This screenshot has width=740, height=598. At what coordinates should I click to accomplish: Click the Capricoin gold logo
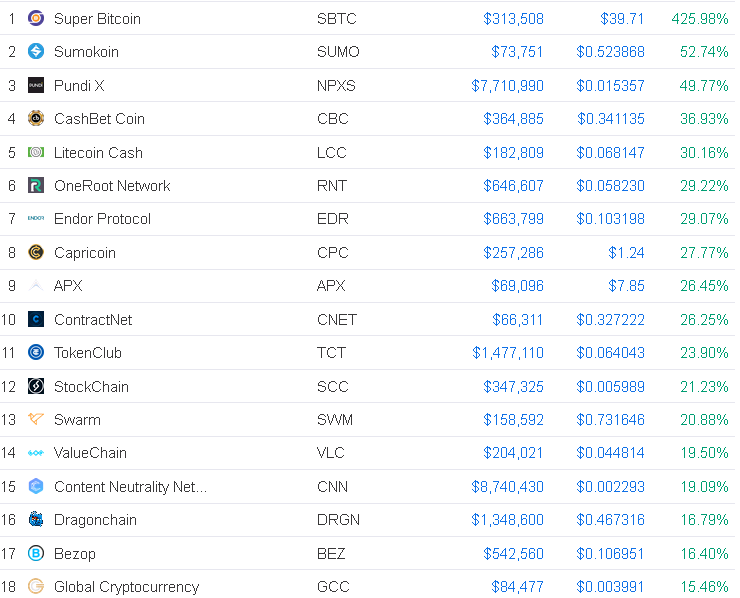tap(36, 253)
